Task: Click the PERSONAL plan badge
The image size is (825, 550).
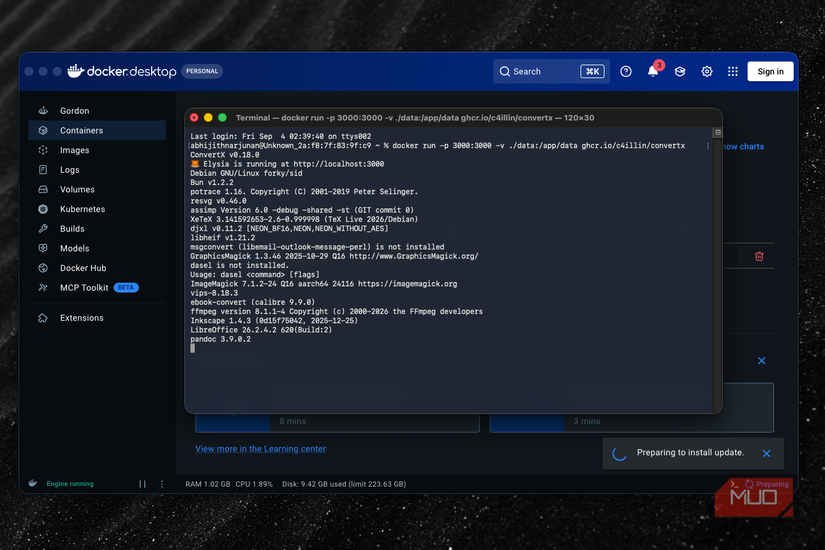Action: pos(202,71)
